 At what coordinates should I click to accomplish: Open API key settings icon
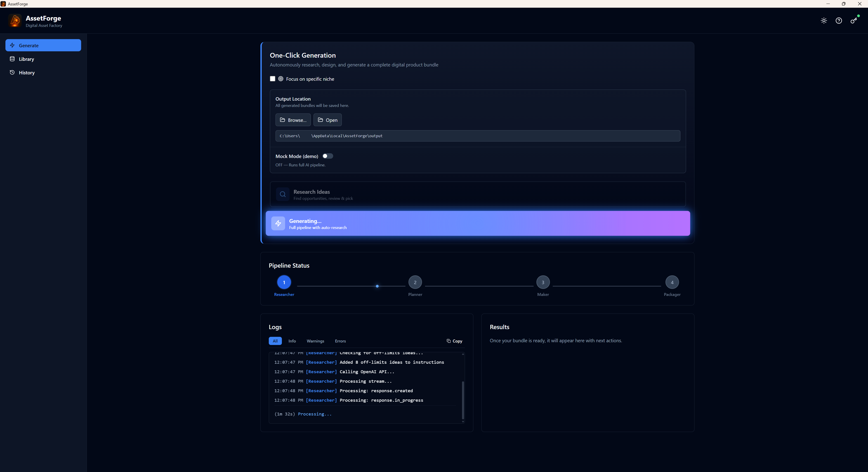[x=853, y=21]
